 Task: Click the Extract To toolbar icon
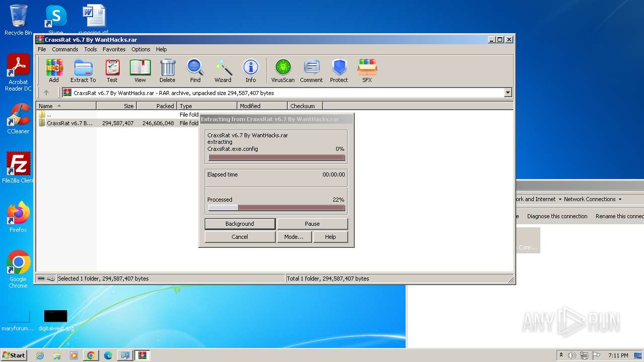(x=83, y=70)
